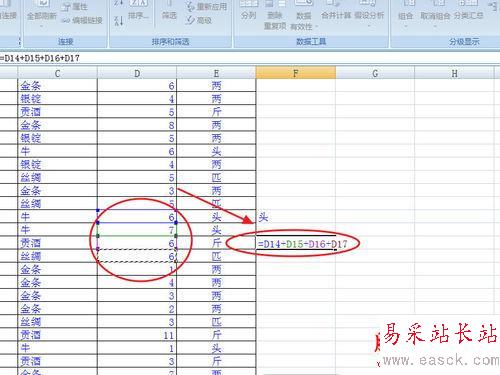Select column D header

click(x=137, y=73)
